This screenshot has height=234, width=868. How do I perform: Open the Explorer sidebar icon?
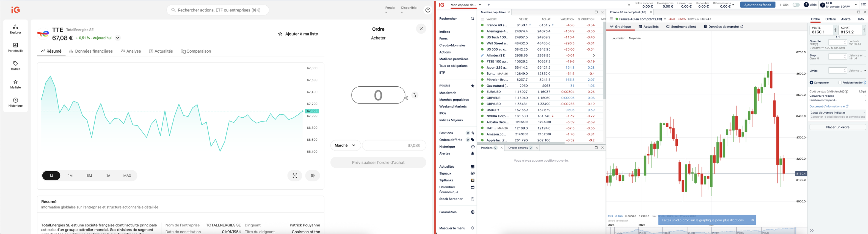[15, 29]
